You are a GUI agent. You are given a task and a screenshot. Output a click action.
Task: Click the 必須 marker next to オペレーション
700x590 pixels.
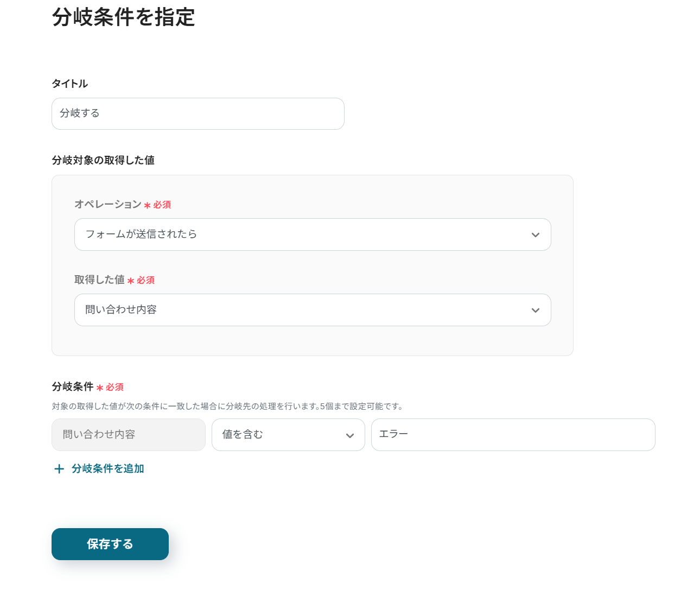162,205
